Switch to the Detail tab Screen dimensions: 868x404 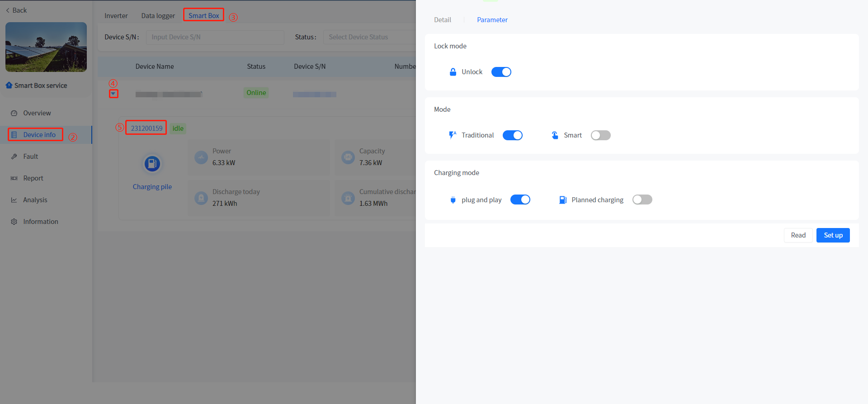point(442,20)
